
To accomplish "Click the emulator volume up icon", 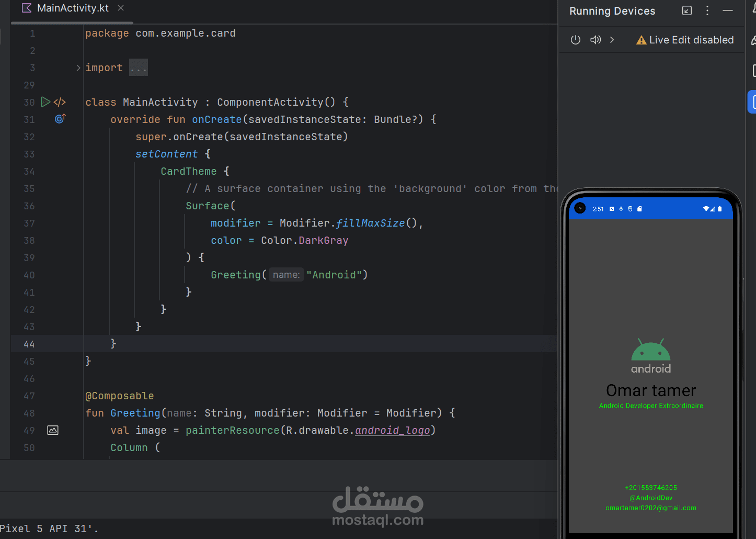I will pos(595,40).
